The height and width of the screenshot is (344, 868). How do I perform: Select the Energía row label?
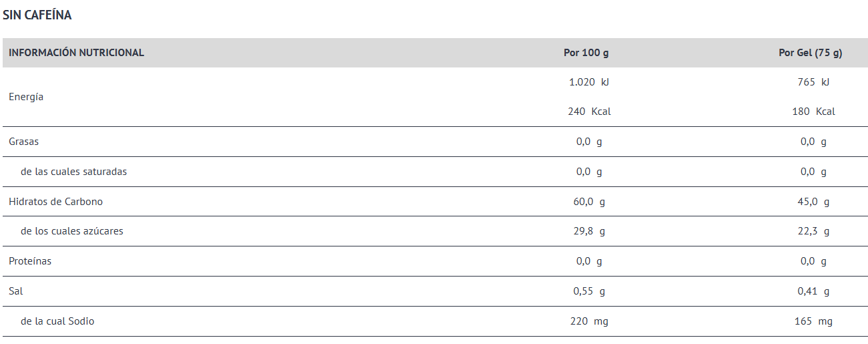(26, 97)
